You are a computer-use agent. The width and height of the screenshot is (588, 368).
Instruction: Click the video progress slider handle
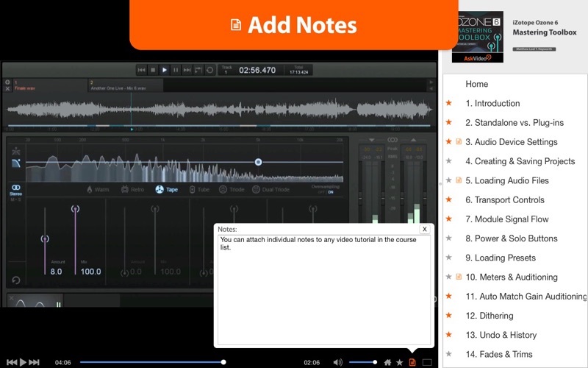pos(223,362)
